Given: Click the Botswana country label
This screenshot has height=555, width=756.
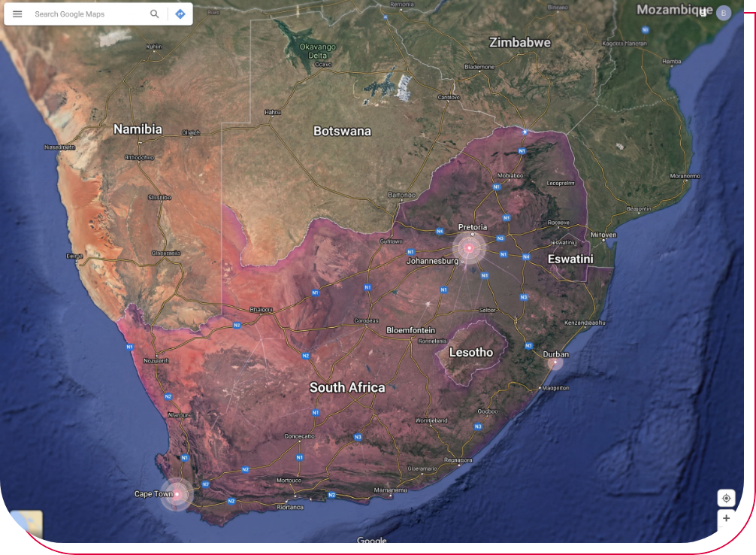Looking at the screenshot, I should point(342,131).
